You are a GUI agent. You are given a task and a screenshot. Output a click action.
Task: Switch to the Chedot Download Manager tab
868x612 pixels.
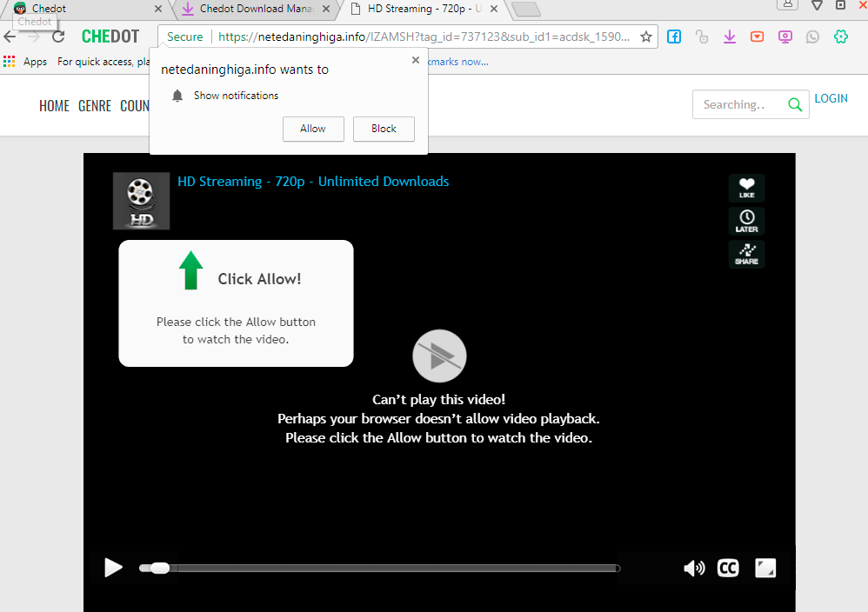point(252,9)
